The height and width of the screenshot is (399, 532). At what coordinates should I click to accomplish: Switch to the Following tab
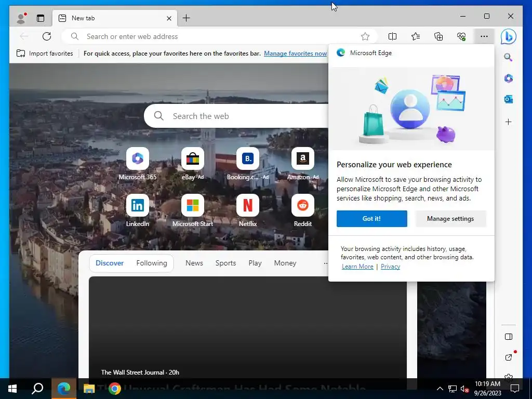(152, 263)
